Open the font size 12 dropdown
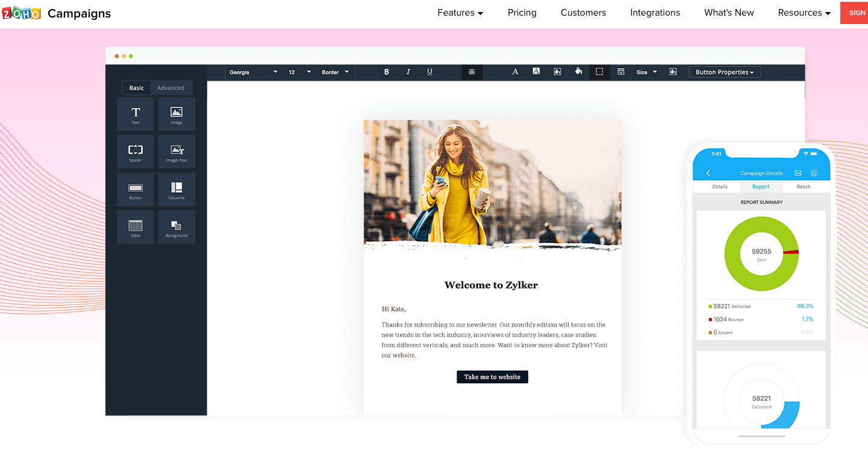The width and height of the screenshot is (868, 455). pos(298,72)
